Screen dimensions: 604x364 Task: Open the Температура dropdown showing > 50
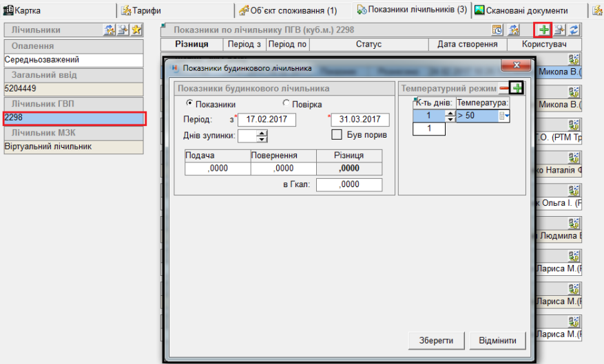pos(506,116)
